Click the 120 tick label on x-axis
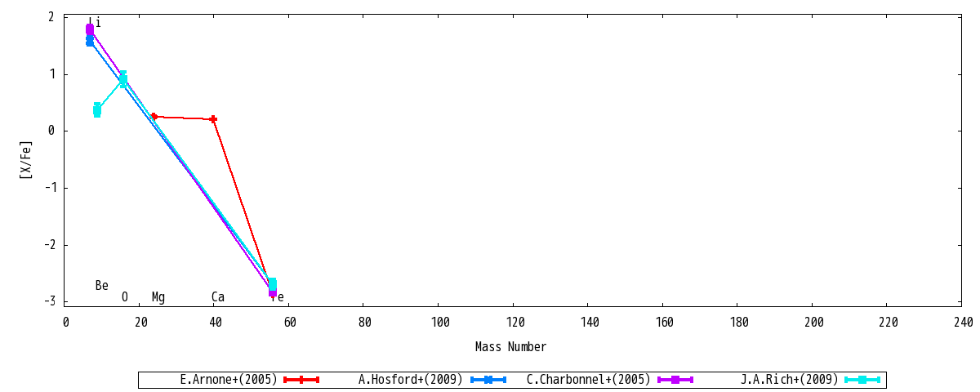The height and width of the screenshot is (392, 980). 513,323
